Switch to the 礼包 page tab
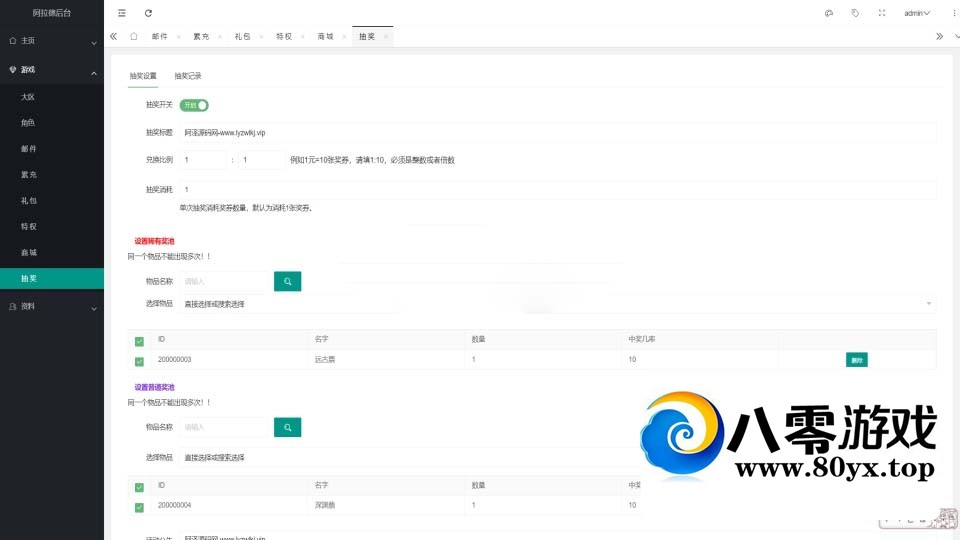 (242, 37)
